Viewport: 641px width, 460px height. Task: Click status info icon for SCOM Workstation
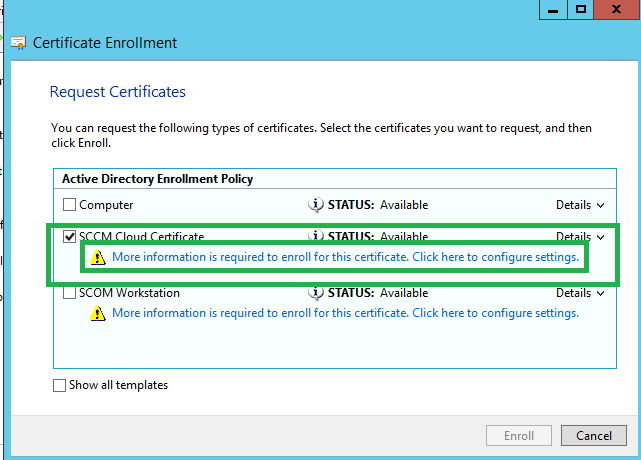[316, 293]
